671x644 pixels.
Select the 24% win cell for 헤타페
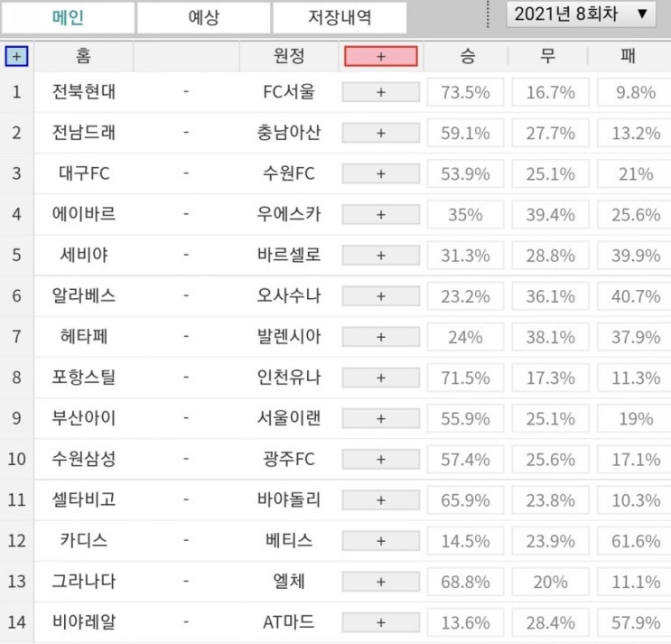[466, 337]
